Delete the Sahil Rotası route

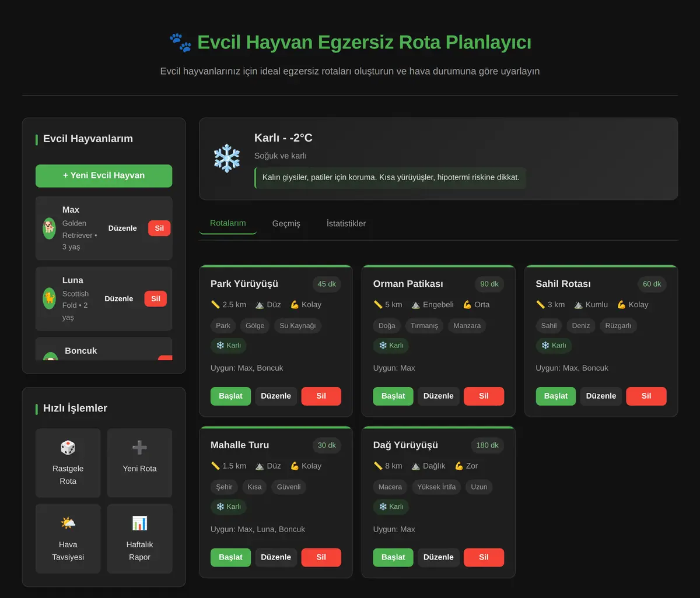pyautogui.click(x=646, y=396)
